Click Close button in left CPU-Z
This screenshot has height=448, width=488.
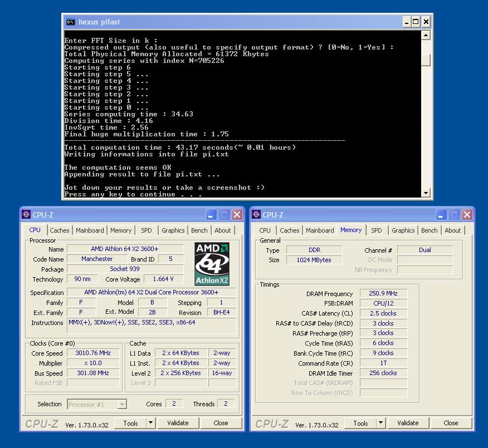pos(221,423)
